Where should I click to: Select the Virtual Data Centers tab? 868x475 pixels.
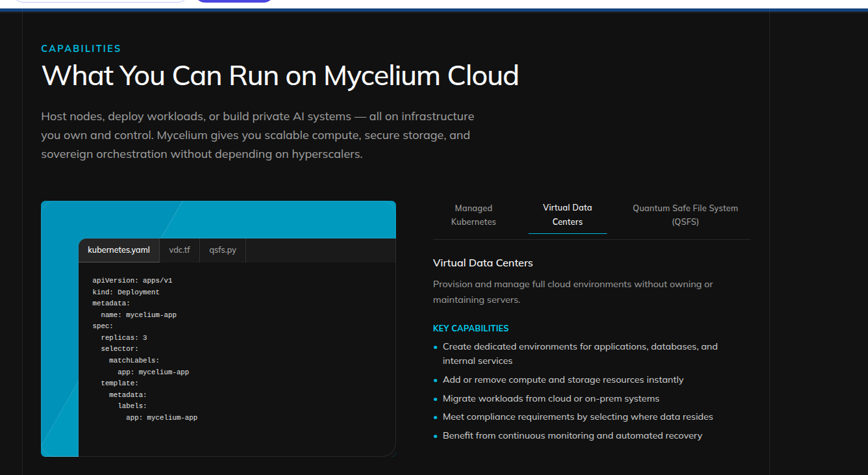point(567,214)
